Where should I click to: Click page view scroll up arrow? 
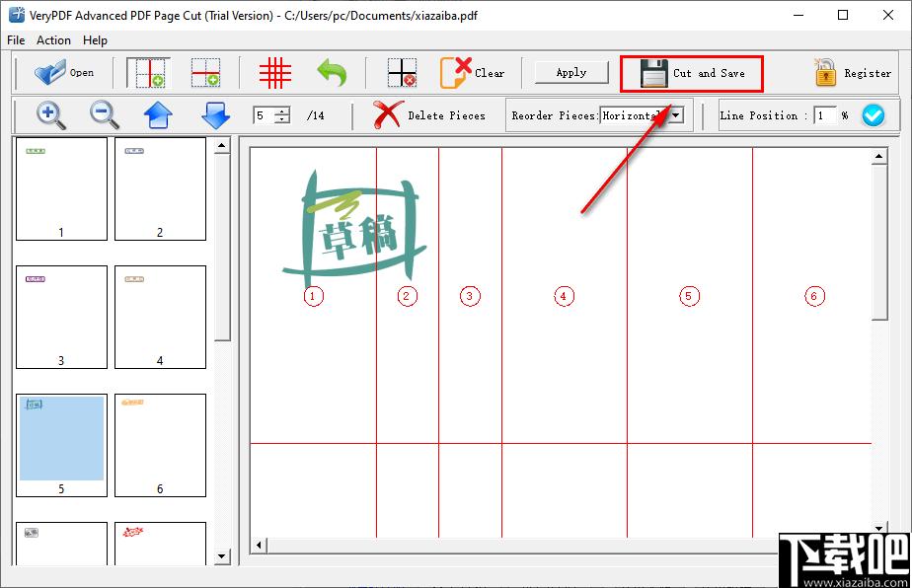click(878, 156)
